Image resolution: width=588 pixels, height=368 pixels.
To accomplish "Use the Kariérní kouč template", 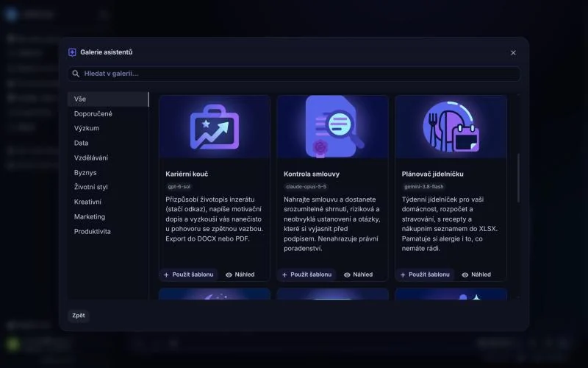I will click(189, 275).
